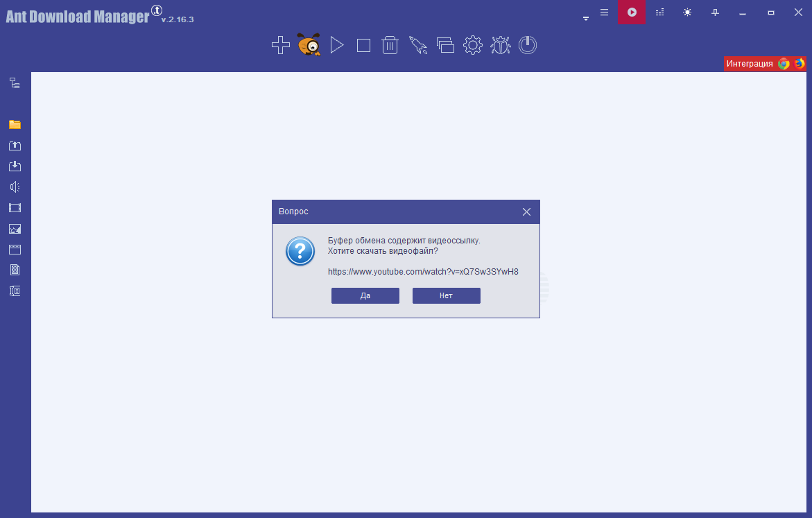Expand the small dropdown arrow in title bar
This screenshot has height=518, width=812.
point(586,19)
